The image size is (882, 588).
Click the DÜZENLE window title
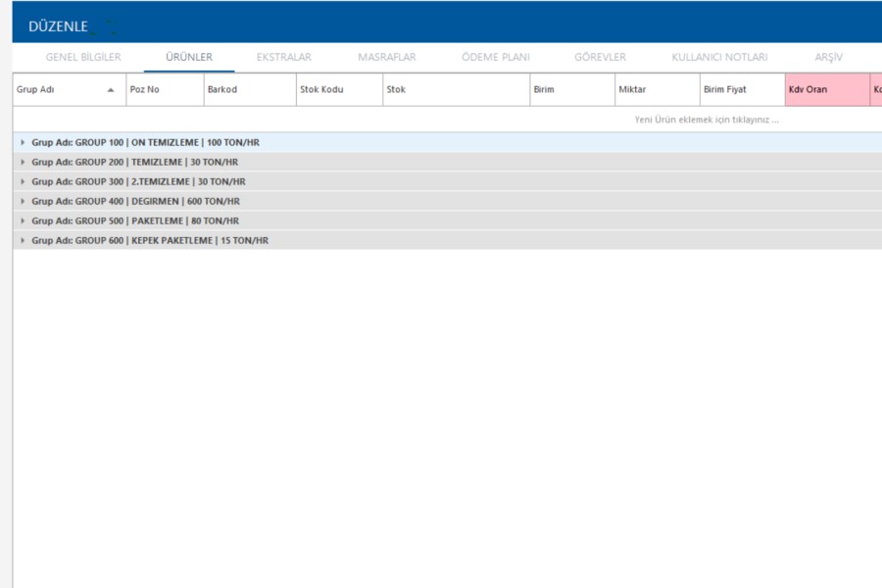[58, 26]
